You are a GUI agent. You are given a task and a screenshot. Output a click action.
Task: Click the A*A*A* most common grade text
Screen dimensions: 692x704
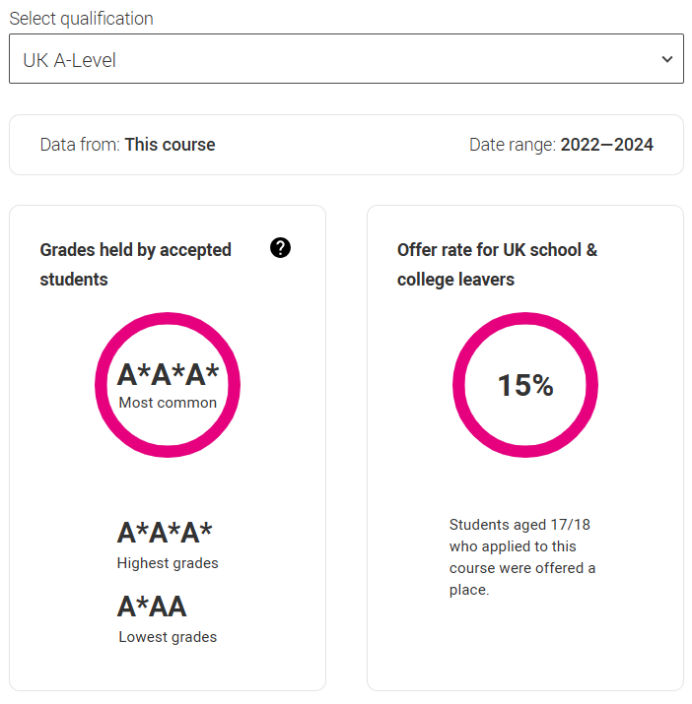coord(168,375)
